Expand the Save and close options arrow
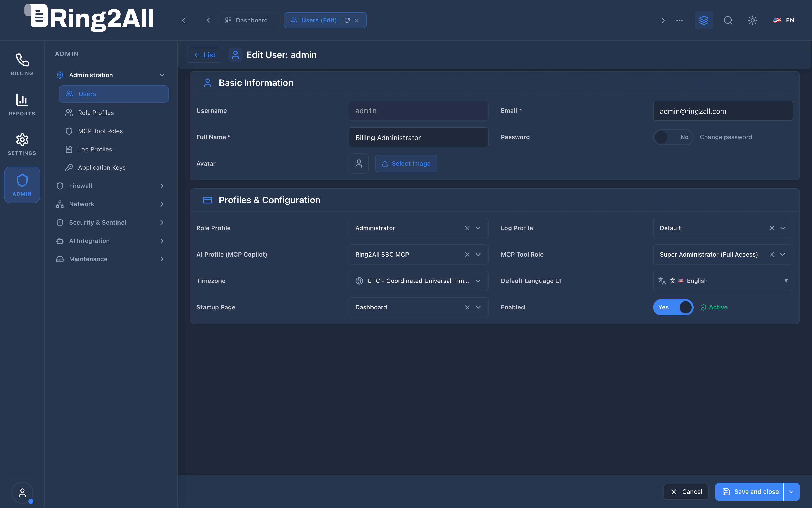The image size is (812, 508). (x=791, y=492)
